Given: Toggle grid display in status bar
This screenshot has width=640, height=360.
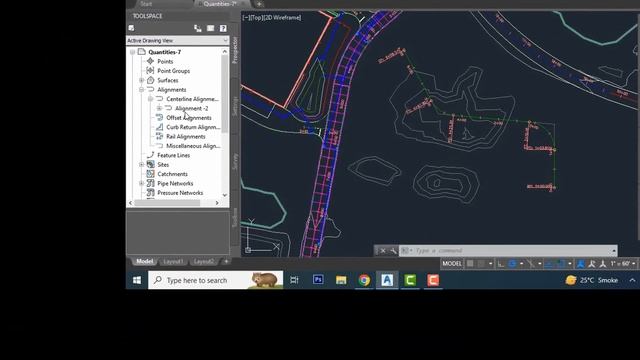Looking at the screenshot, I should 470,264.
